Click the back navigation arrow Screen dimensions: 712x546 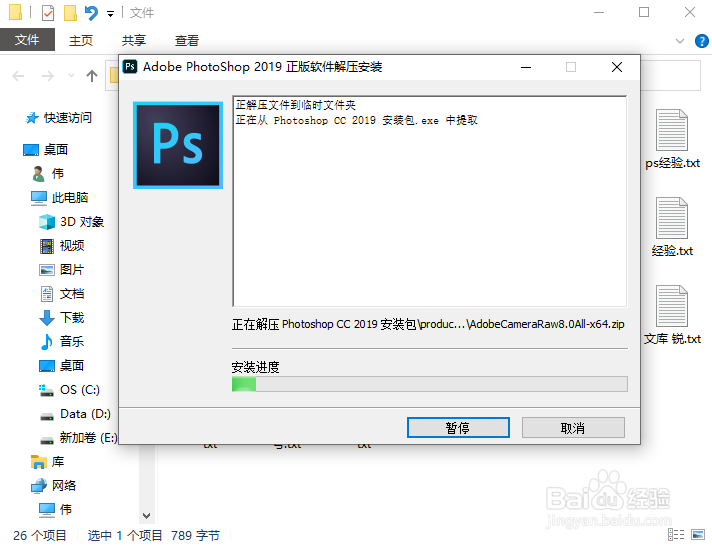pyautogui.click(x=18, y=76)
